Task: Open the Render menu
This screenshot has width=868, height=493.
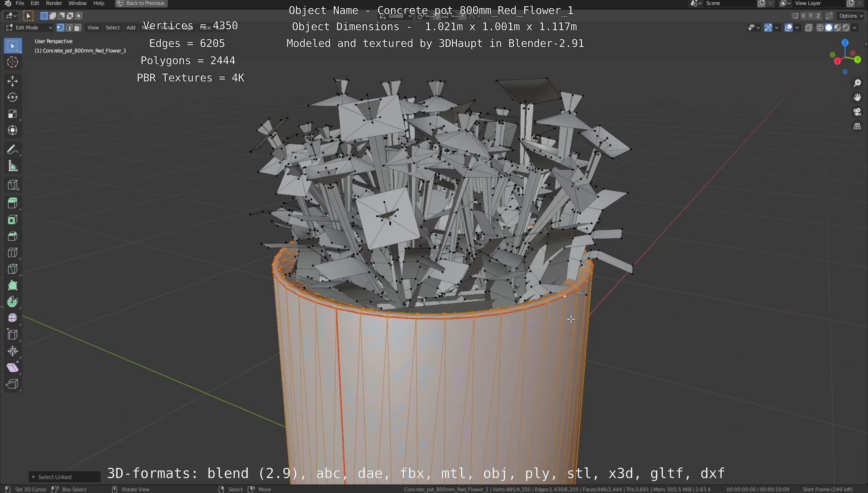Action: 54,3
